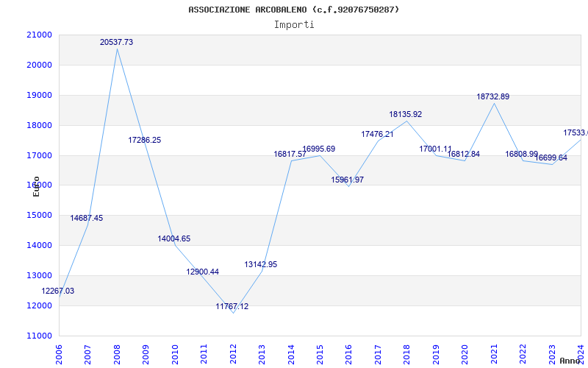588x368 pixels.
Task: Click y-axis tick 13000
Action: (x=40, y=275)
